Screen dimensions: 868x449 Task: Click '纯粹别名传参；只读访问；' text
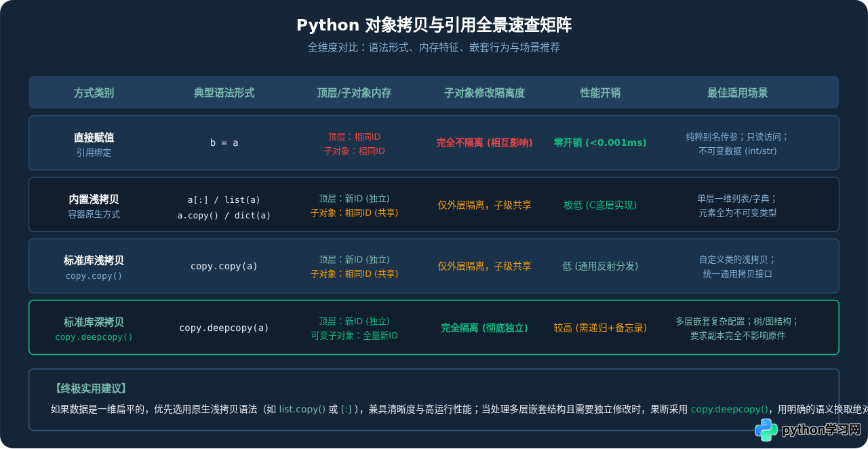(x=738, y=137)
